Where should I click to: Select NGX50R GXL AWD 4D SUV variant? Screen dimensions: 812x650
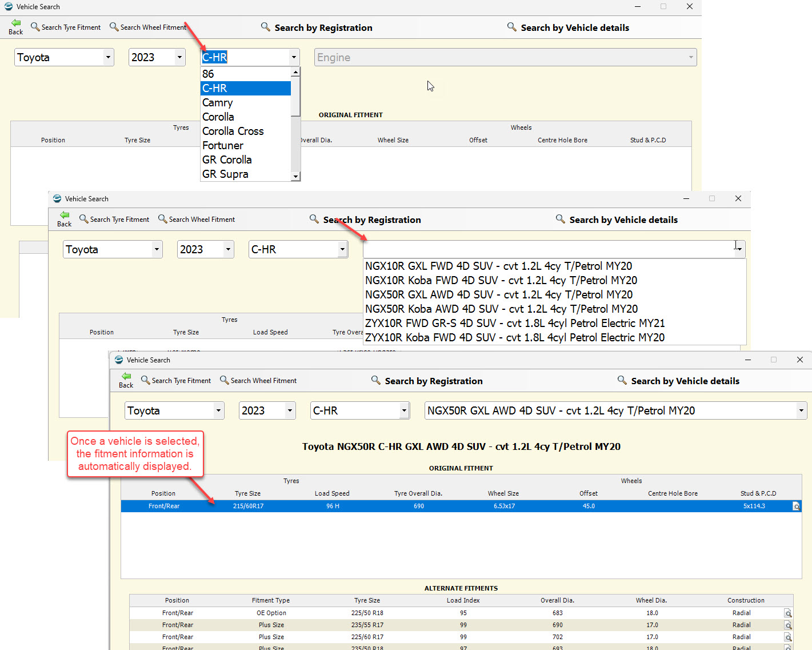[x=555, y=294]
